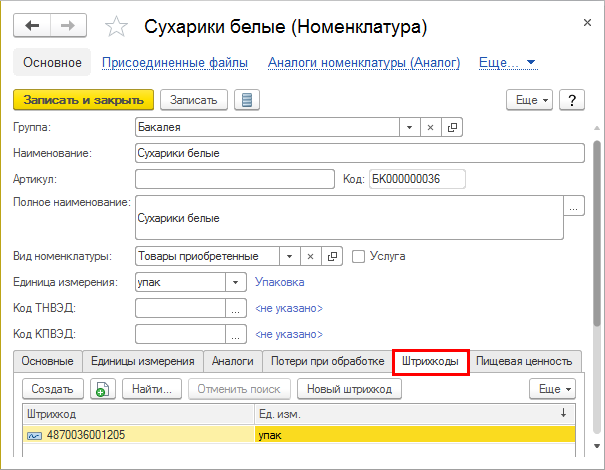605x470 pixels.
Task: Click the copy barcode icon next to Создать
Action: click(102, 389)
